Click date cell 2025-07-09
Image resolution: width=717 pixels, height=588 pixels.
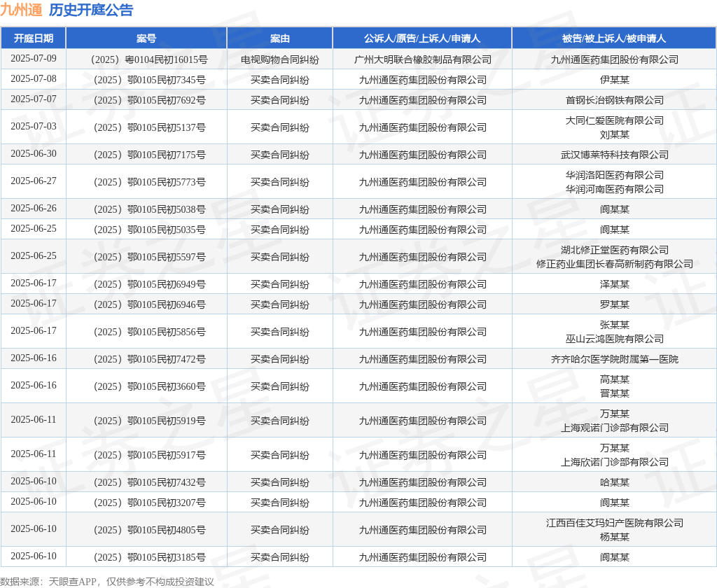34,59
